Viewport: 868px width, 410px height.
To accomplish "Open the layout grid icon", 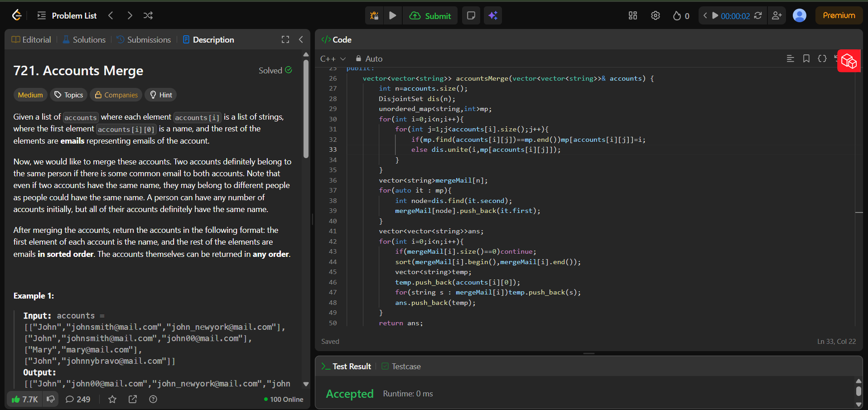I will point(633,16).
